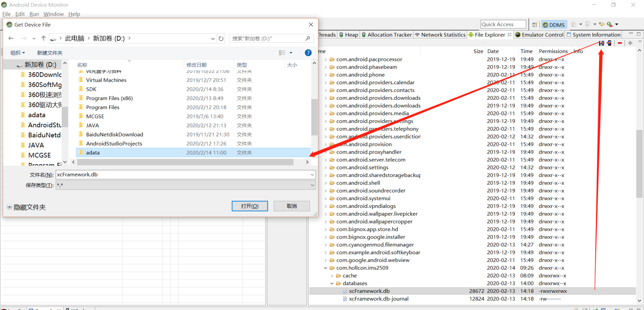Open the recent locations dropdown in the dialog
644x310 pixels.
coord(34,38)
